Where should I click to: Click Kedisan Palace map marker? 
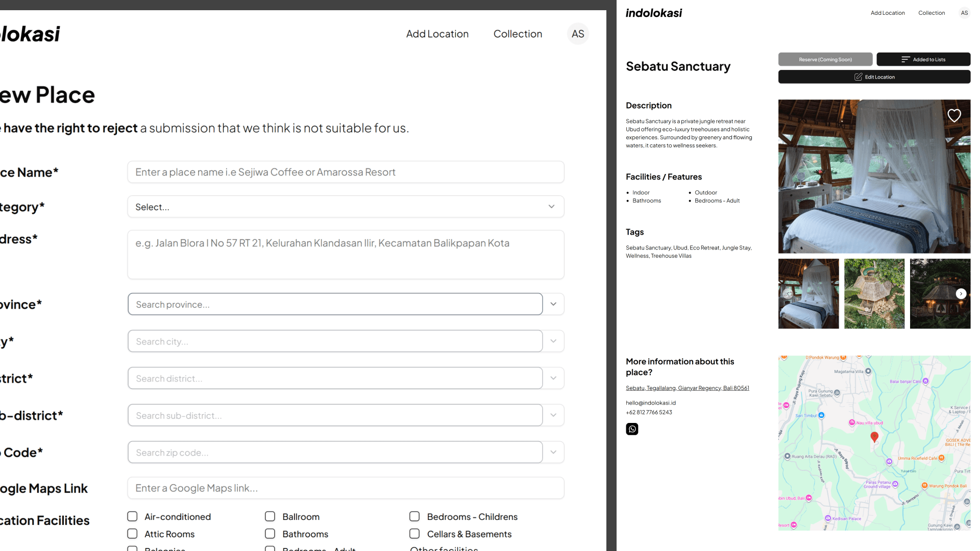tap(828, 518)
